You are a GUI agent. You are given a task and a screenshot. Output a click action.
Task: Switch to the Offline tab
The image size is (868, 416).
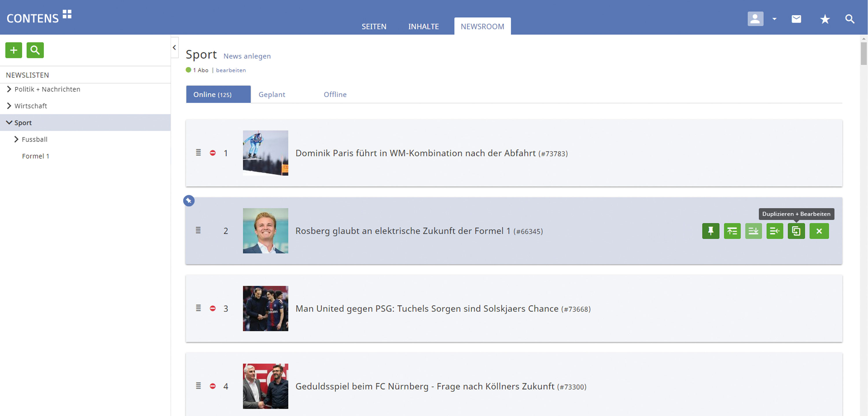(x=335, y=94)
